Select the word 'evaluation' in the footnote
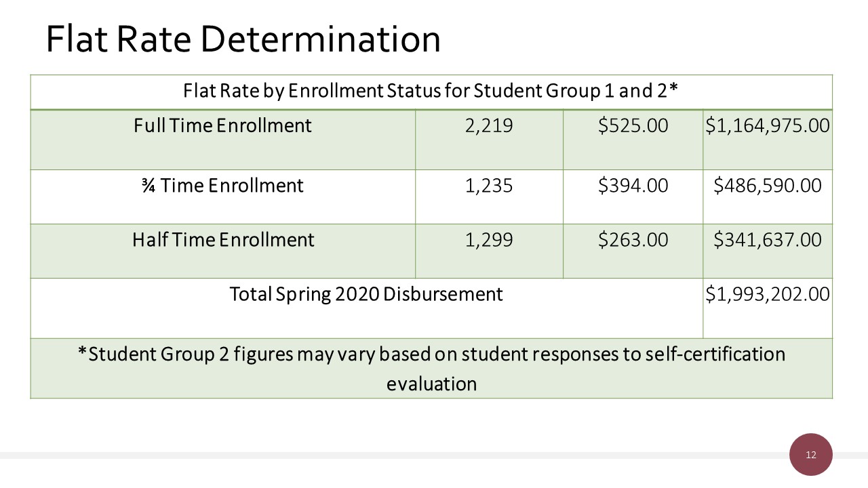Image resolution: width=868 pixels, height=488 pixels. click(x=431, y=384)
